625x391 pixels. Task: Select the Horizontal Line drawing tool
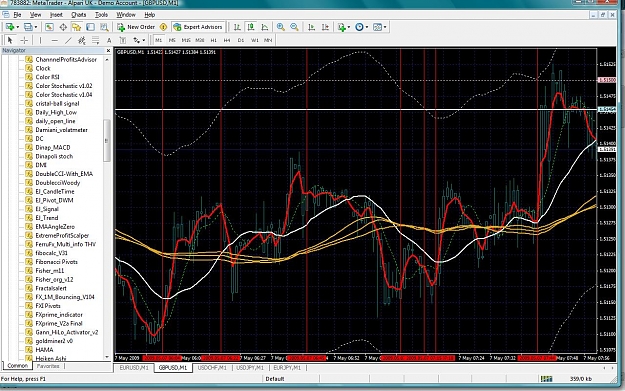pyautogui.click(x=55, y=40)
